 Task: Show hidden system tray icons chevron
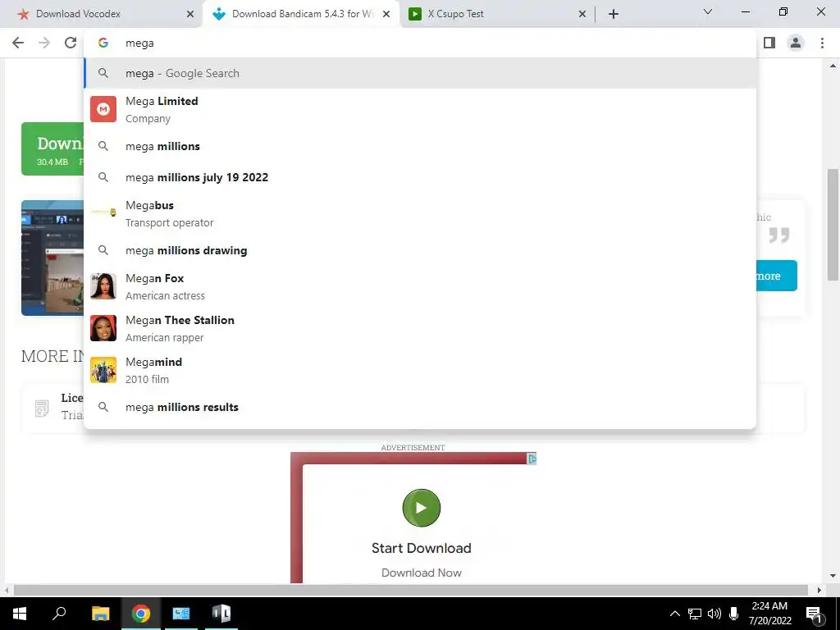pyautogui.click(x=675, y=614)
